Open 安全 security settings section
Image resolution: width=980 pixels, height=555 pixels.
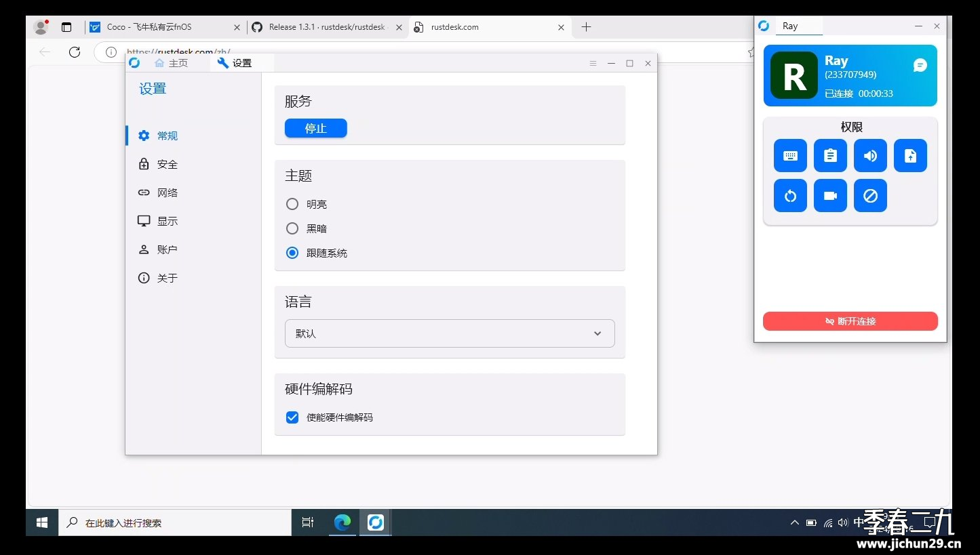[x=167, y=164]
